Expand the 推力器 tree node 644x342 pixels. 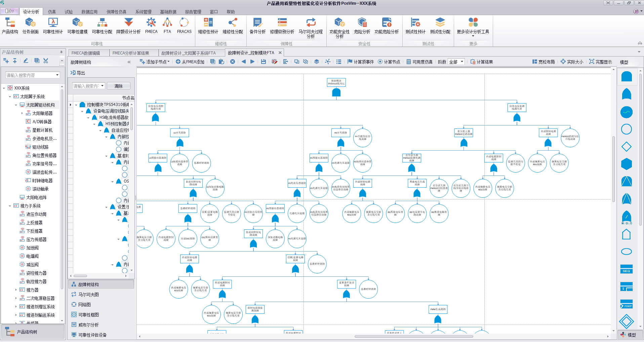pyautogui.click(x=16, y=290)
